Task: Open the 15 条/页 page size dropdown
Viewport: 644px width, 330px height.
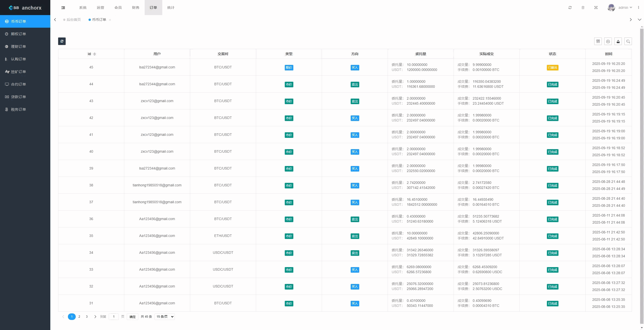Action: (165, 317)
